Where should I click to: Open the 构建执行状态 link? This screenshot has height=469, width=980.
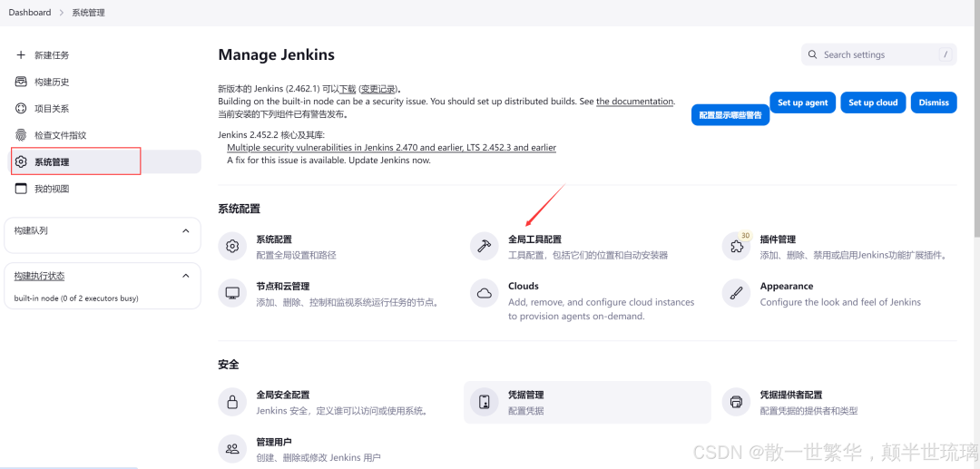39,276
